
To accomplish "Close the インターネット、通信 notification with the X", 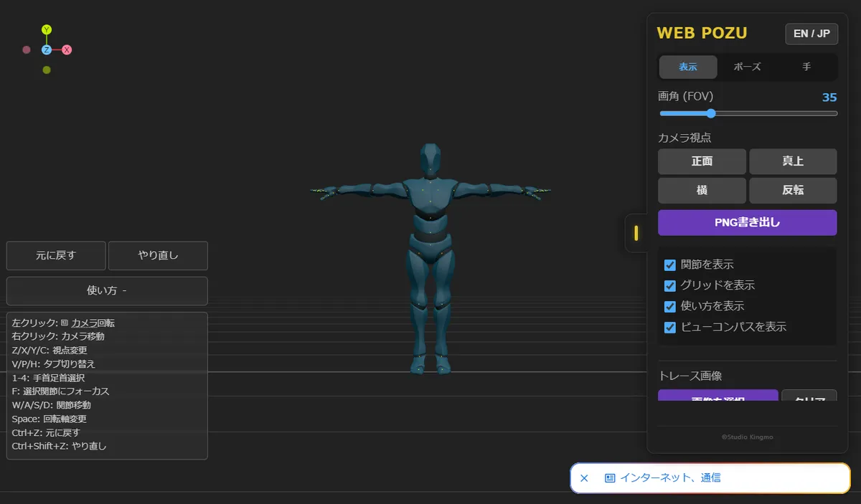I will click(584, 478).
